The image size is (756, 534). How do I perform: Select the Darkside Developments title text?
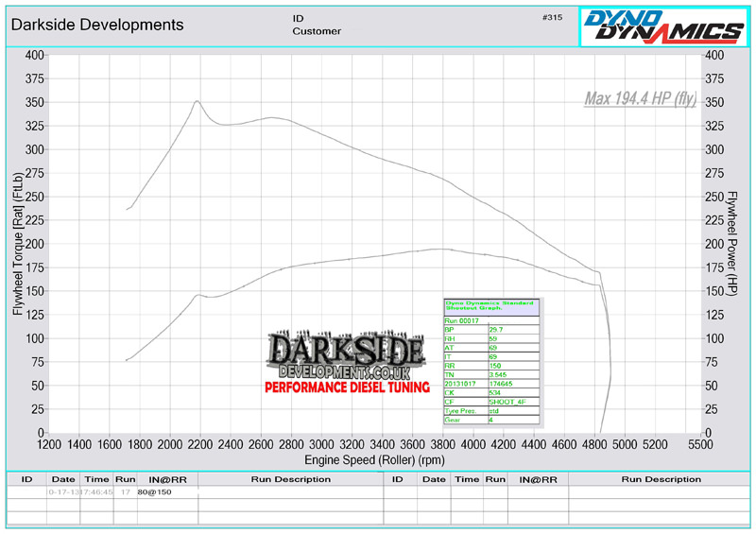click(x=97, y=25)
